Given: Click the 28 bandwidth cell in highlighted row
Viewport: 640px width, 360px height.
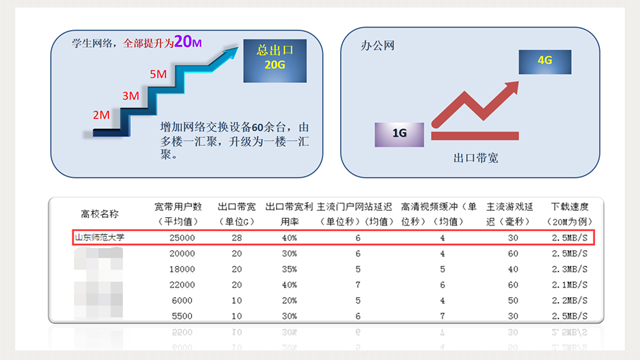Looking at the screenshot, I should [x=237, y=238].
